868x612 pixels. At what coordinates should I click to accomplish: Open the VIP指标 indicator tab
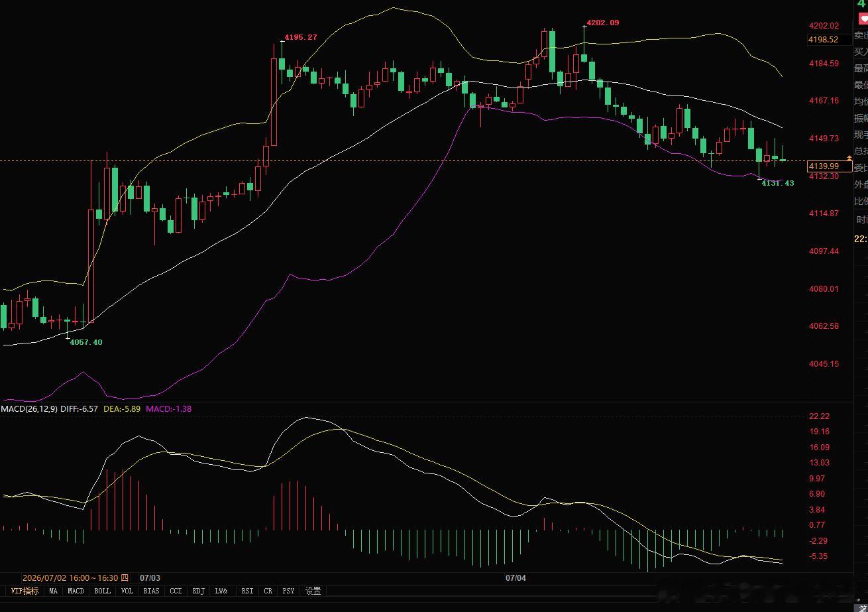pyautogui.click(x=25, y=591)
